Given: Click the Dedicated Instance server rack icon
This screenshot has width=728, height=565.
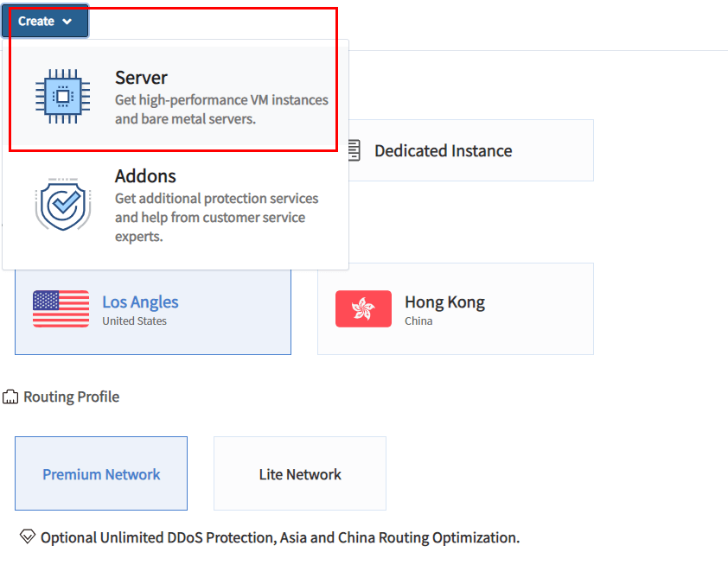Looking at the screenshot, I should [354, 151].
